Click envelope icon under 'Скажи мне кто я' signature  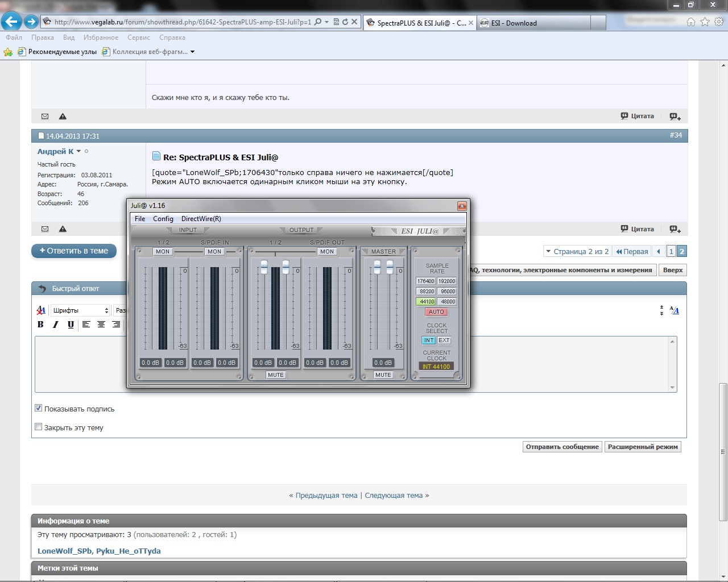[45, 117]
